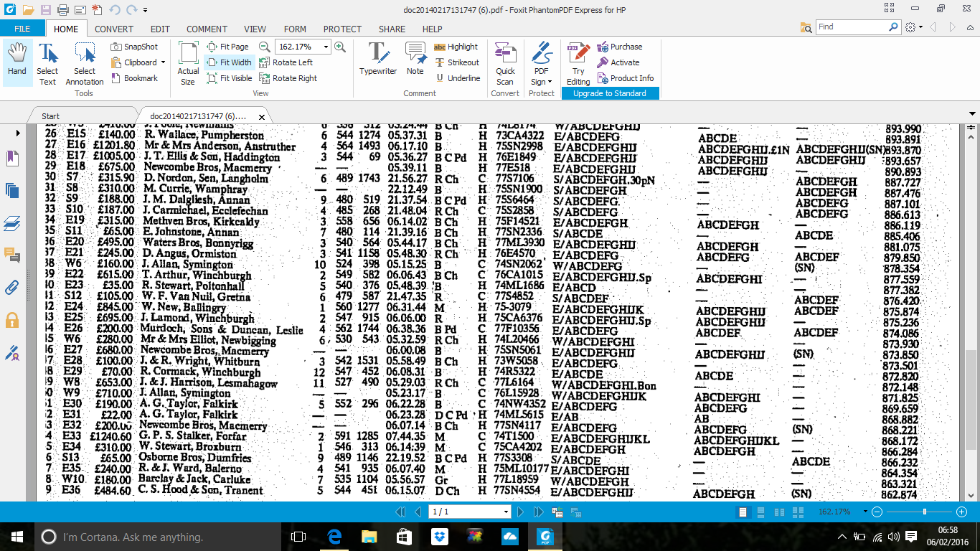Enable continuous page view mode
This screenshot has width=980, height=551.
coord(761,512)
